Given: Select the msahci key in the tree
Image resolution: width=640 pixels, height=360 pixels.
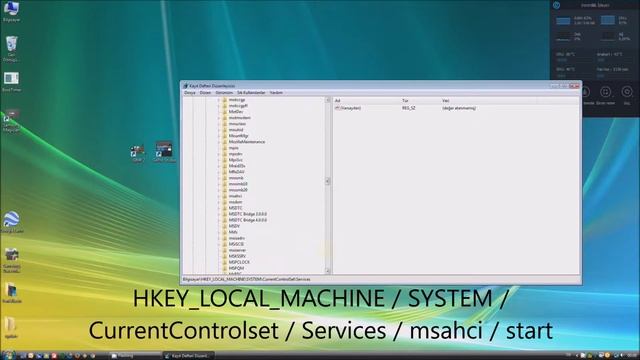Looking at the screenshot, I should click(x=235, y=196).
